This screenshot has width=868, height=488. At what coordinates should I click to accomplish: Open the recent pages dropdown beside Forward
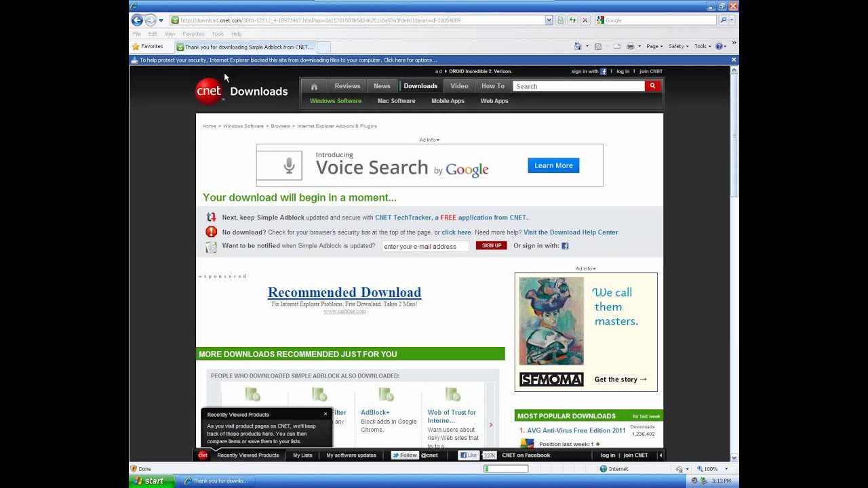point(161,20)
